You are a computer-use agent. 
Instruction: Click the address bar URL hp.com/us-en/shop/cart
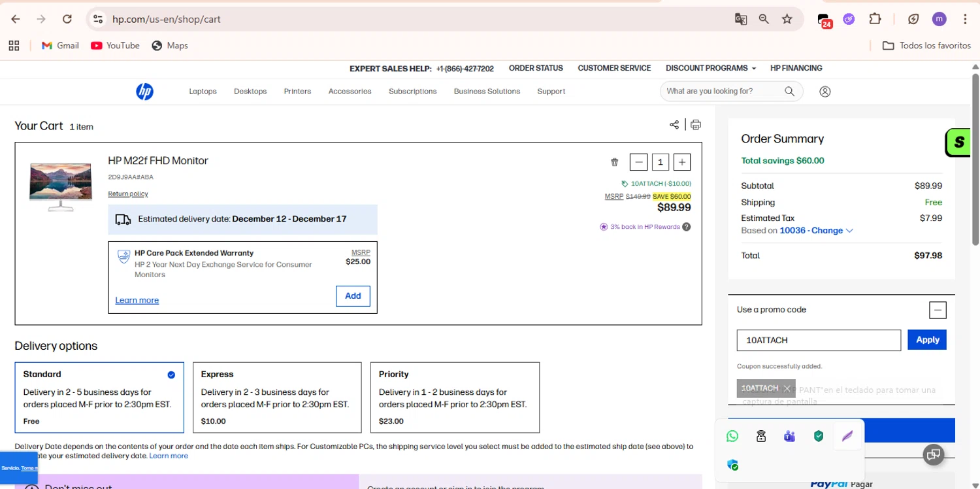pyautogui.click(x=167, y=19)
